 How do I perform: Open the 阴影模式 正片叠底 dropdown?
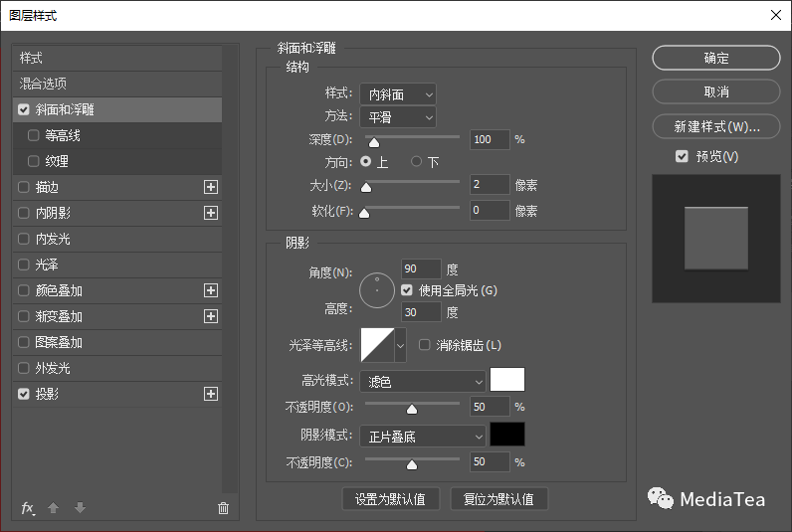[423, 437]
